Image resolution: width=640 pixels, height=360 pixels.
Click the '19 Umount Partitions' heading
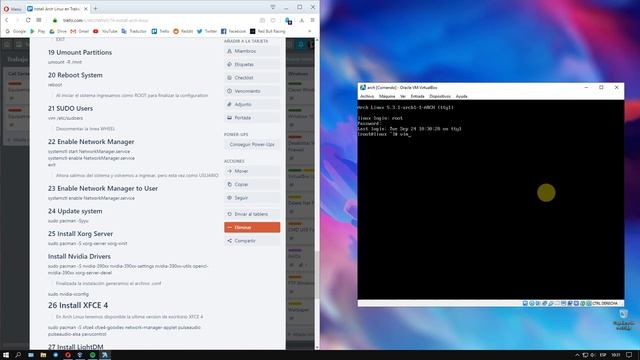point(80,52)
